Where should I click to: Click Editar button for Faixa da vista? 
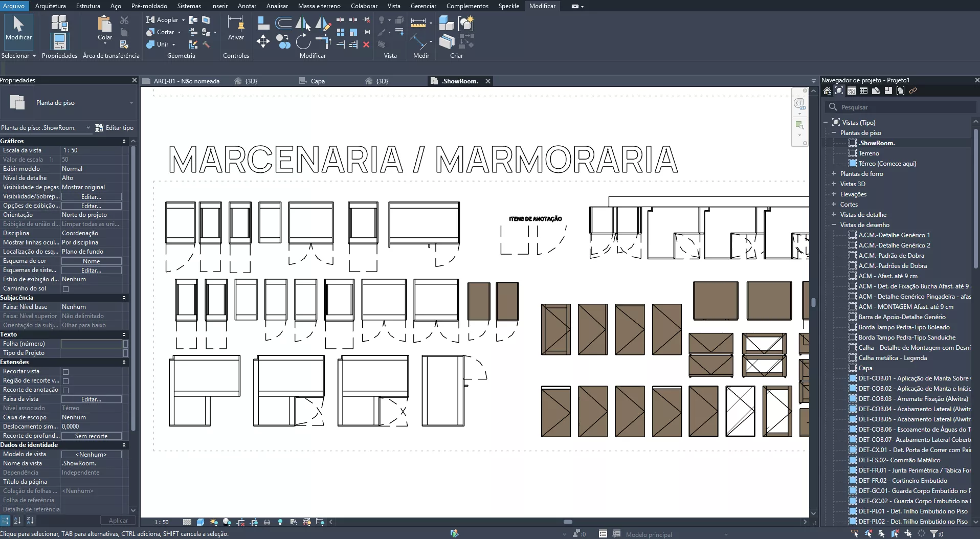[x=91, y=399]
